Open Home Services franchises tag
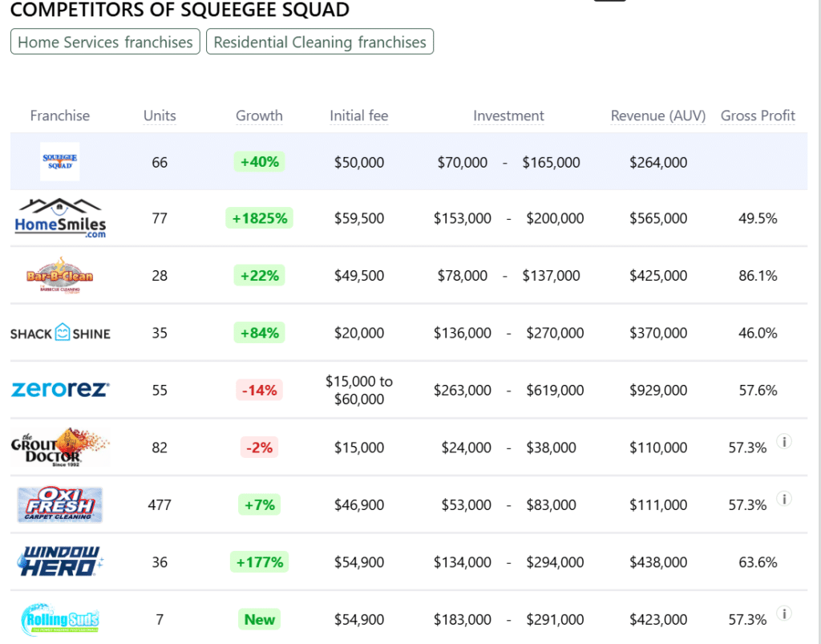This screenshot has height=644, width=821. [x=105, y=42]
